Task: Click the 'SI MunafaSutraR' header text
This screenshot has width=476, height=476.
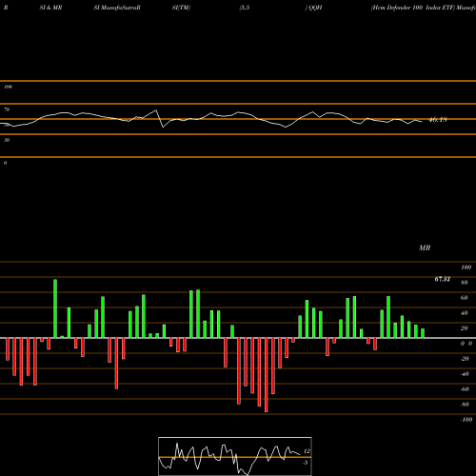Action: (117, 8)
